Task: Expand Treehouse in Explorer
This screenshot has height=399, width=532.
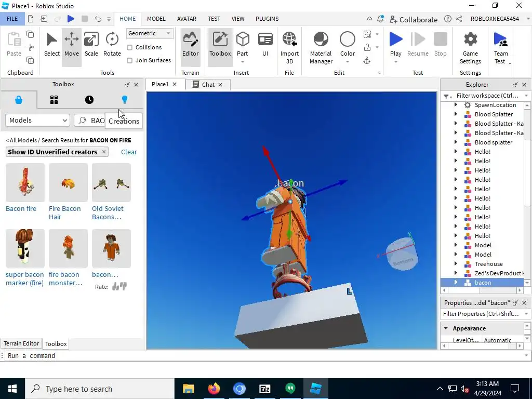Action: 456,263
